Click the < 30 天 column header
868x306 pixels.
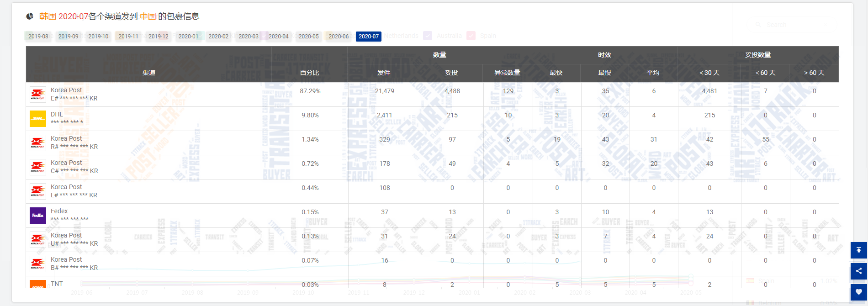point(709,73)
